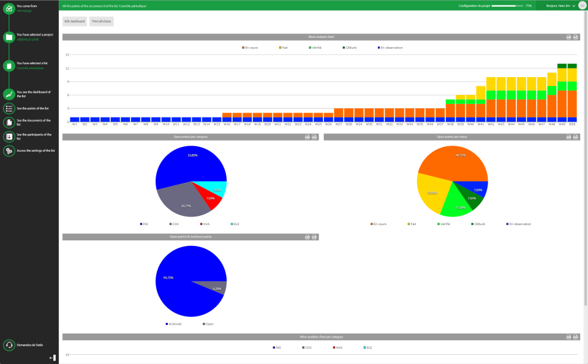Viewport: 588px width, 364px height.
Task: Toggle 'En cours' series in Wave analysis legend
Action: click(250, 48)
